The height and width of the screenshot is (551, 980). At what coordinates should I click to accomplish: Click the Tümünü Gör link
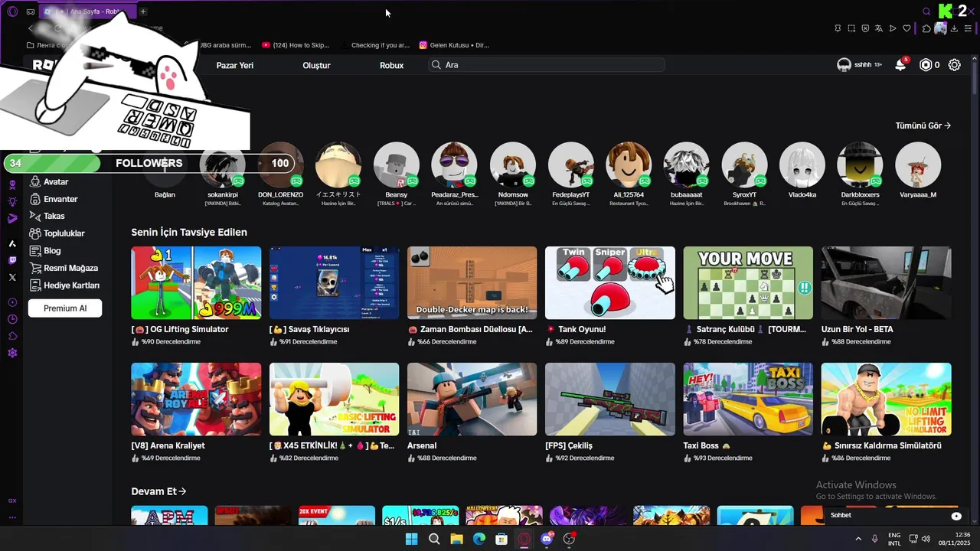(923, 126)
